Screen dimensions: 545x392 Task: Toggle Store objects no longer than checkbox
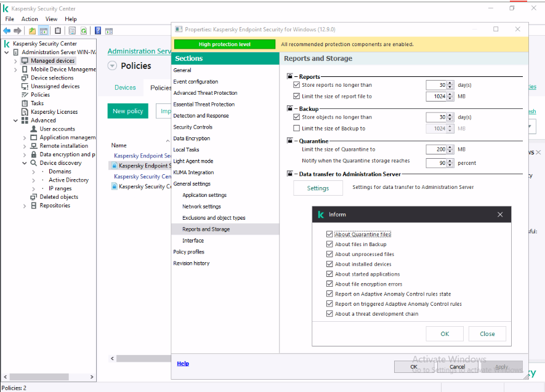tap(296, 117)
